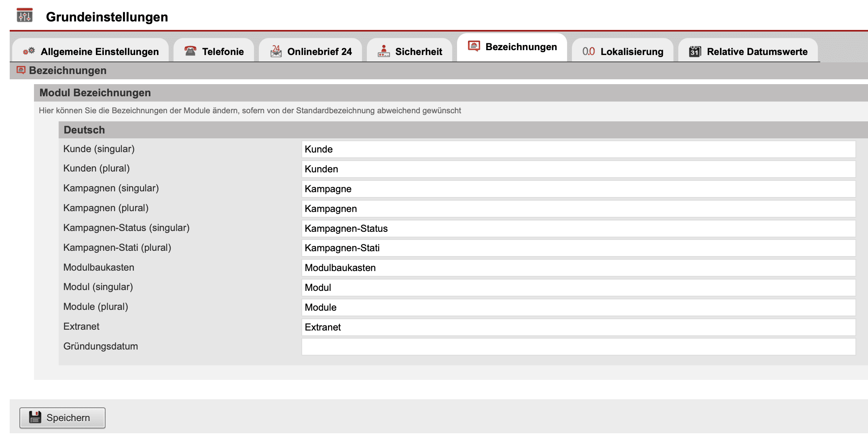Click the Sicherheit guard icon
868x445 pixels.
[x=383, y=51]
